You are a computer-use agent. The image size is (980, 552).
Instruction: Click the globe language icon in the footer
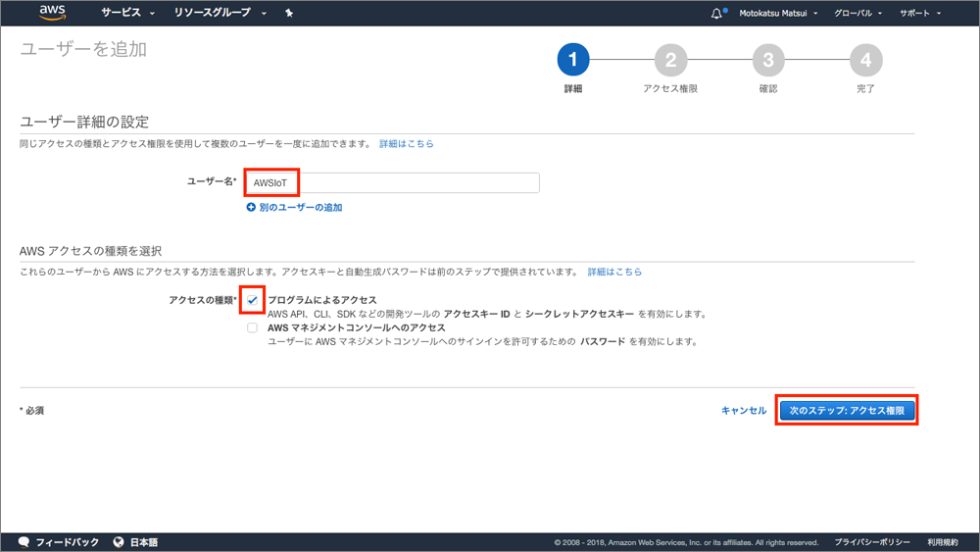pos(119,541)
